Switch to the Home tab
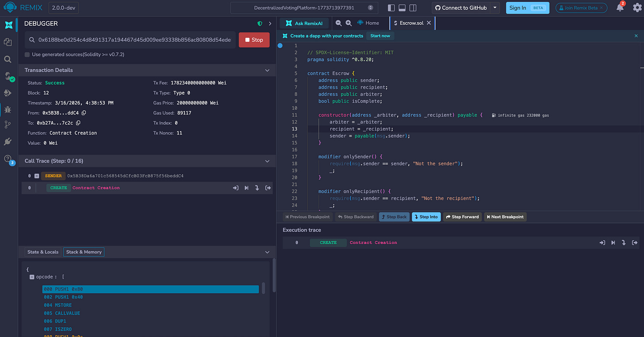Viewport: 644px width, 337px height. tap(368, 23)
